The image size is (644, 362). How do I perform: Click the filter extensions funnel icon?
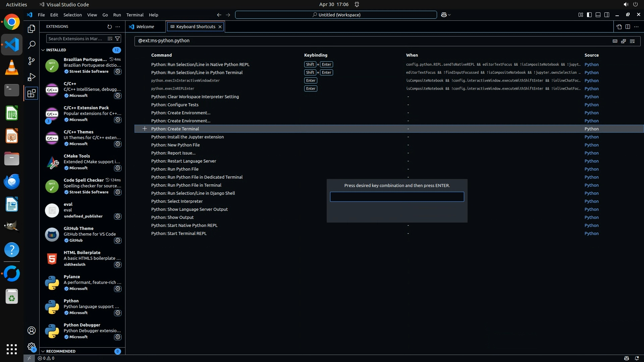(x=117, y=39)
